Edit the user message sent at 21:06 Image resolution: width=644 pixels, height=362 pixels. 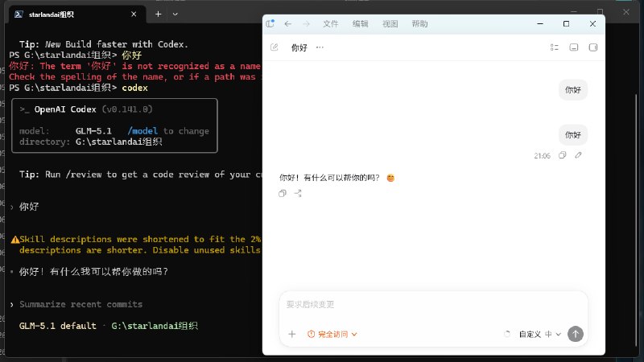578,155
